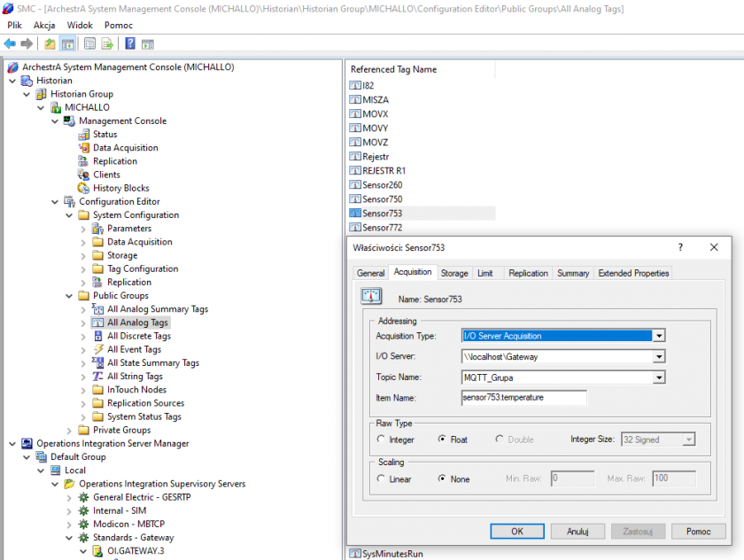This screenshot has height=560, width=744.
Task: Select the Modicon - MBTCP server
Action: 127,524
